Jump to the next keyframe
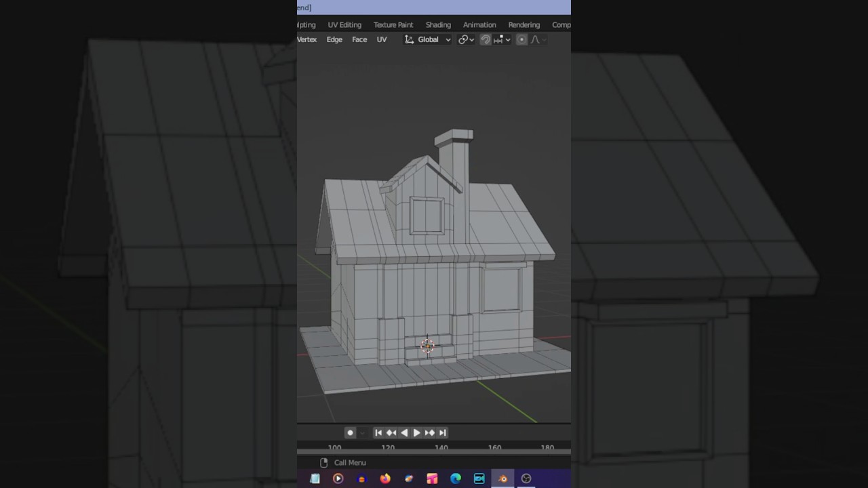Viewport: 868px width, 488px height. (x=429, y=432)
